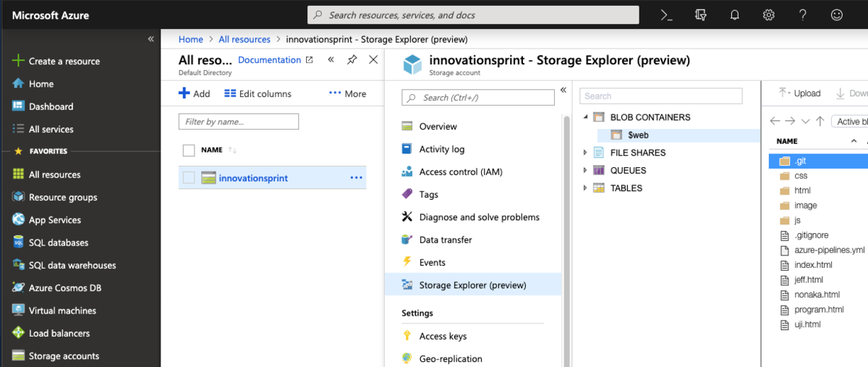Pin the All resources blade
868x367 pixels.
pyautogui.click(x=352, y=60)
